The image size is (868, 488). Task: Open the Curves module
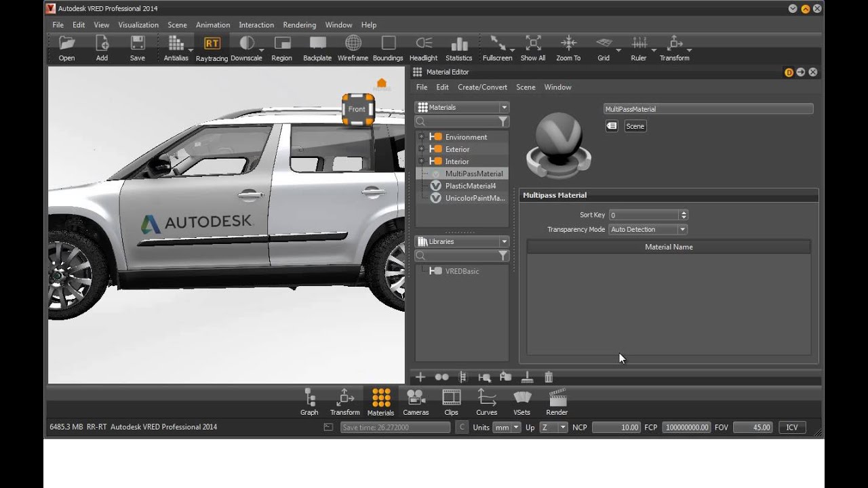point(486,402)
